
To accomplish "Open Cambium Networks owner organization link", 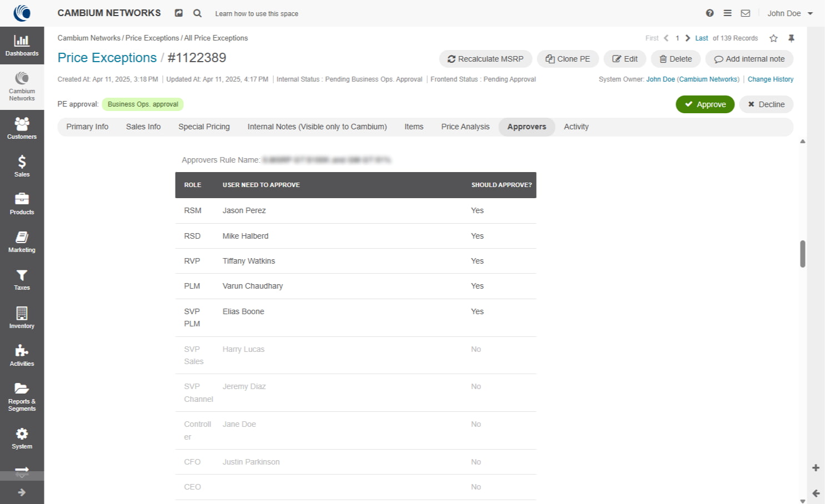I will [708, 79].
